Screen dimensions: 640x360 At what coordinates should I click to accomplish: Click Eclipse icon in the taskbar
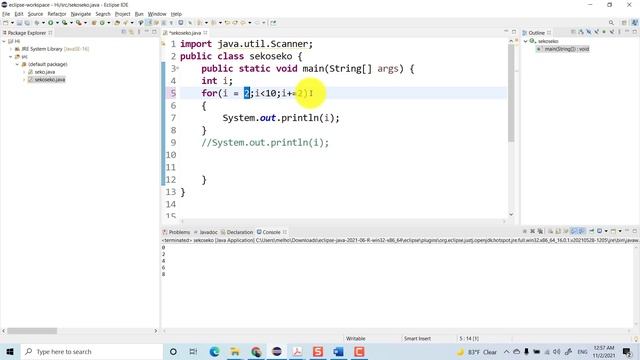pos(277,351)
